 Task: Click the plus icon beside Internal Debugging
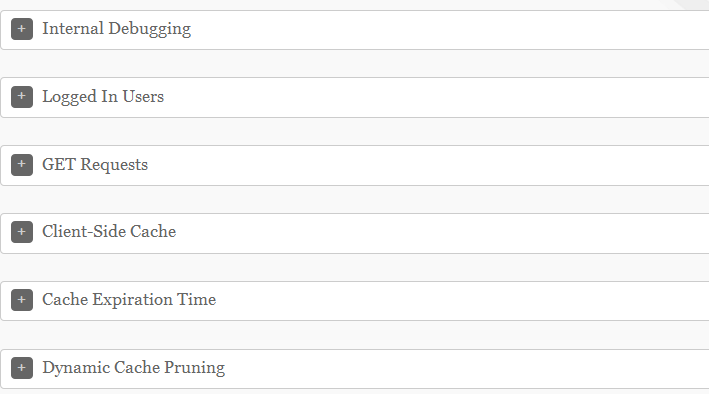click(x=22, y=29)
